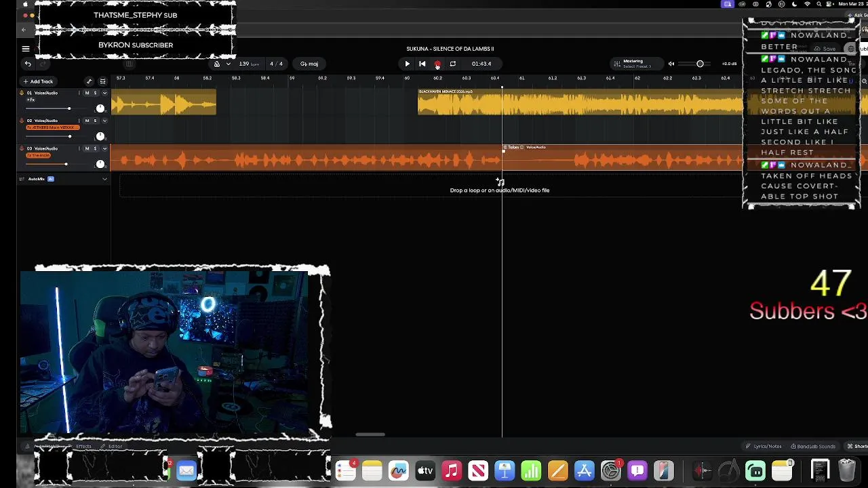This screenshot has width=868, height=488.
Task: Click the horizontal timeline scrollbar thumb
Action: (370, 435)
